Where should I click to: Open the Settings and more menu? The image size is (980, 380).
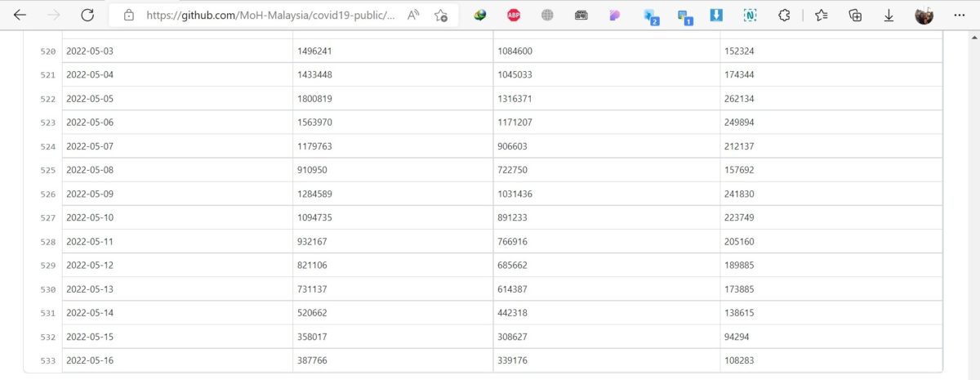click(x=960, y=15)
